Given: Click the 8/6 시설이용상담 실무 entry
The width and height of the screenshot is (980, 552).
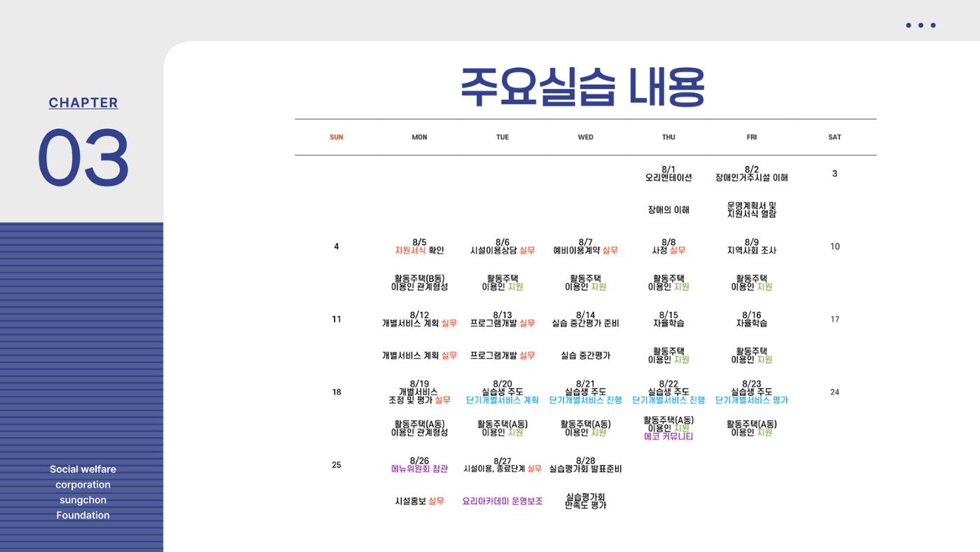Looking at the screenshot, I should point(503,247).
